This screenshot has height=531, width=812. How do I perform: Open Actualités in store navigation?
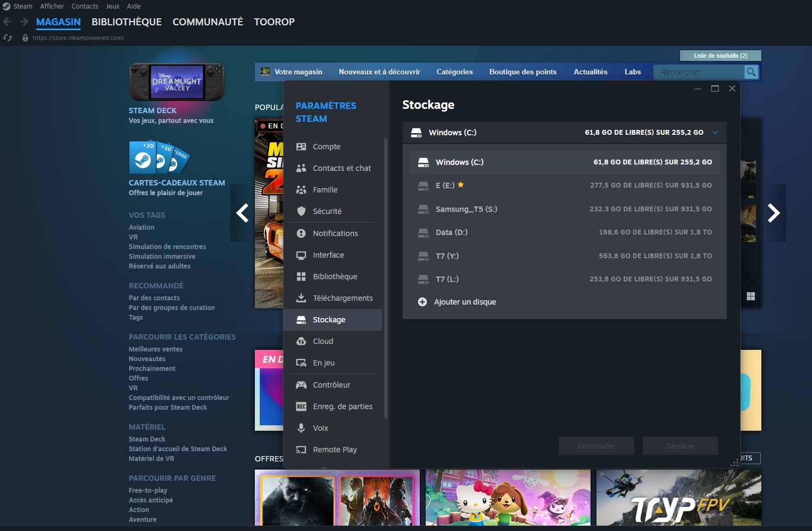[591, 72]
